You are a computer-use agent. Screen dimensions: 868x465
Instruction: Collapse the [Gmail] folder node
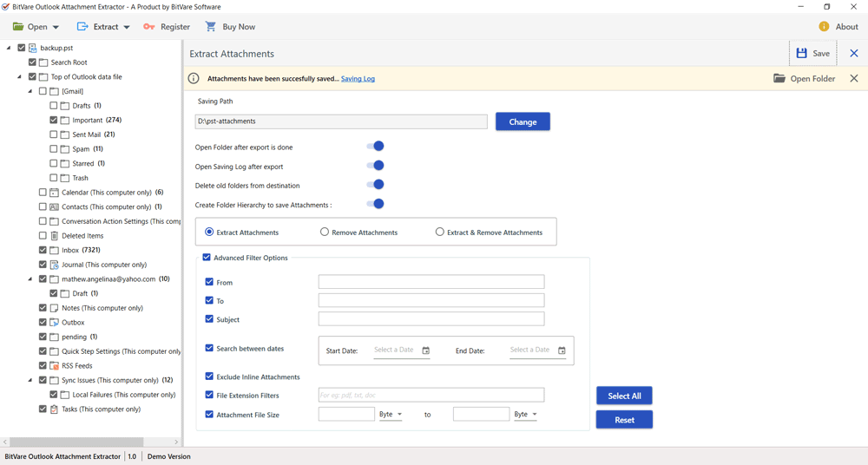pyautogui.click(x=30, y=91)
